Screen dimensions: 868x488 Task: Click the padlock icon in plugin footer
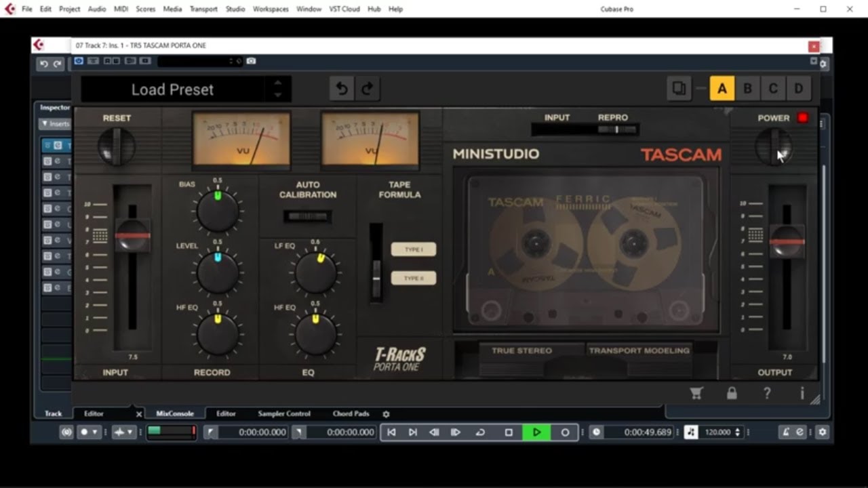732,393
